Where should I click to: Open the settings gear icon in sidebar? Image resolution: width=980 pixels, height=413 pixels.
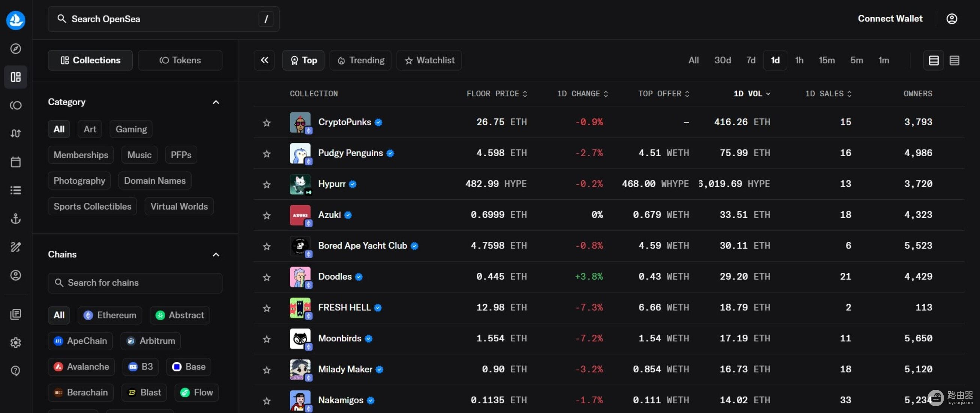(x=16, y=343)
